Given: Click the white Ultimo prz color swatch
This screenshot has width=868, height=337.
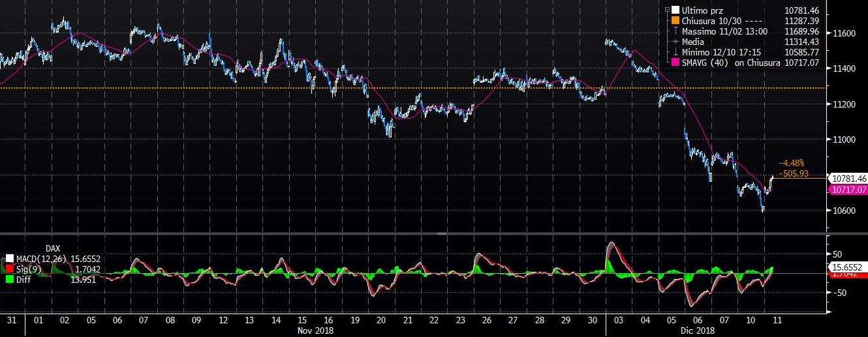Looking at the screenshot, I should tap(675, 11).
